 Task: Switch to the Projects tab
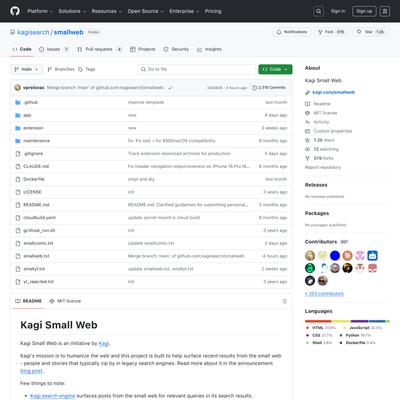click(143, 49)
